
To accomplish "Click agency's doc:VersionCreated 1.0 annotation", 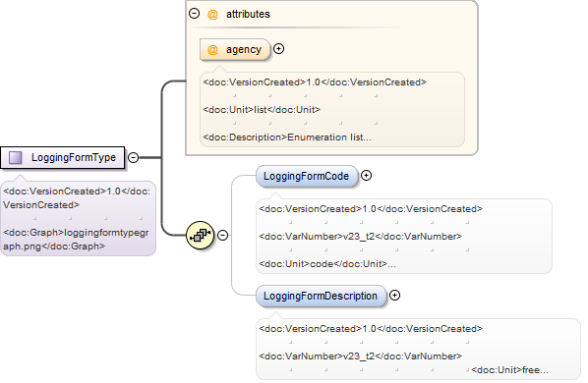I will (x=315, y=82).
